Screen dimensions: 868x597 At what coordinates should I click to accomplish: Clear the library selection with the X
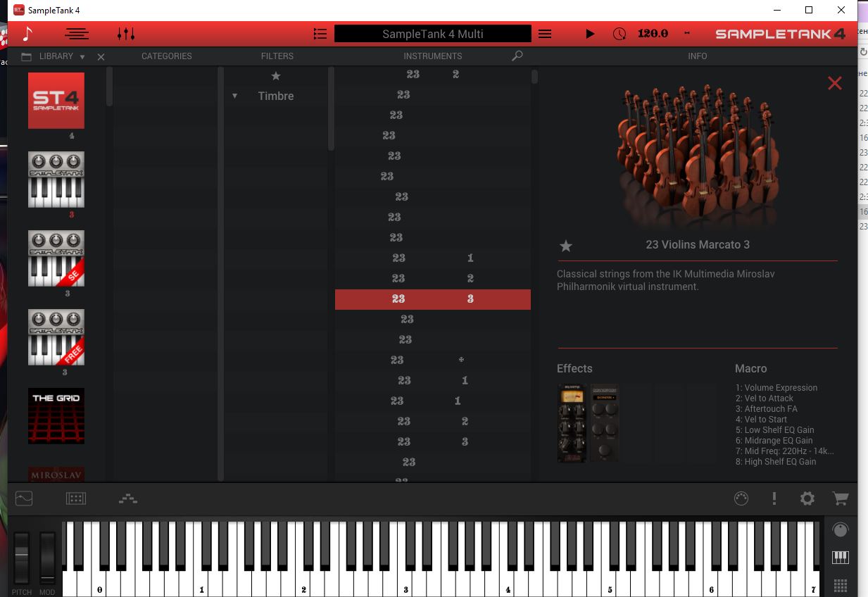(x=101, y=57)
